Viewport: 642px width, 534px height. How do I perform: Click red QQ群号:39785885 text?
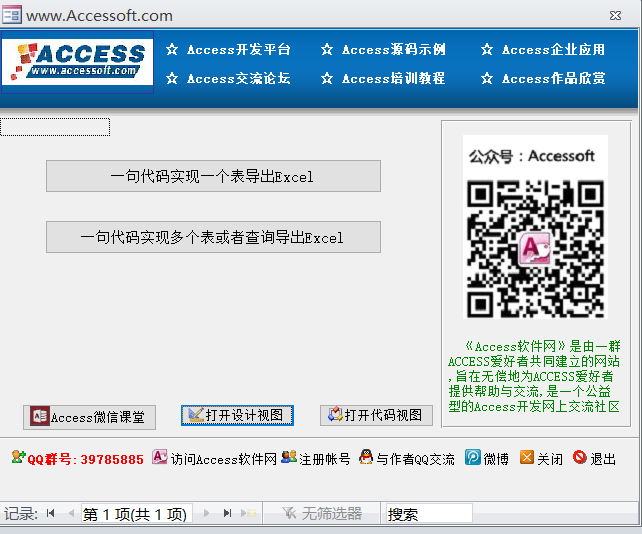[x=86, y=459]
